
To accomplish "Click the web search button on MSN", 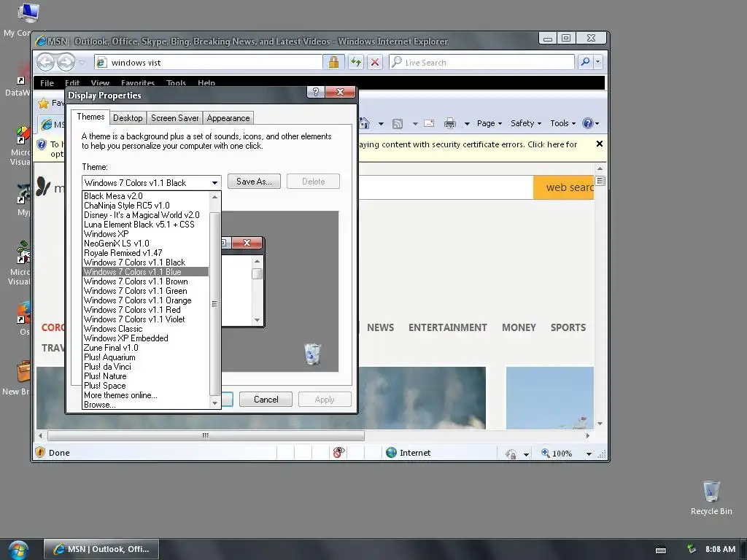I will (564, 187).
